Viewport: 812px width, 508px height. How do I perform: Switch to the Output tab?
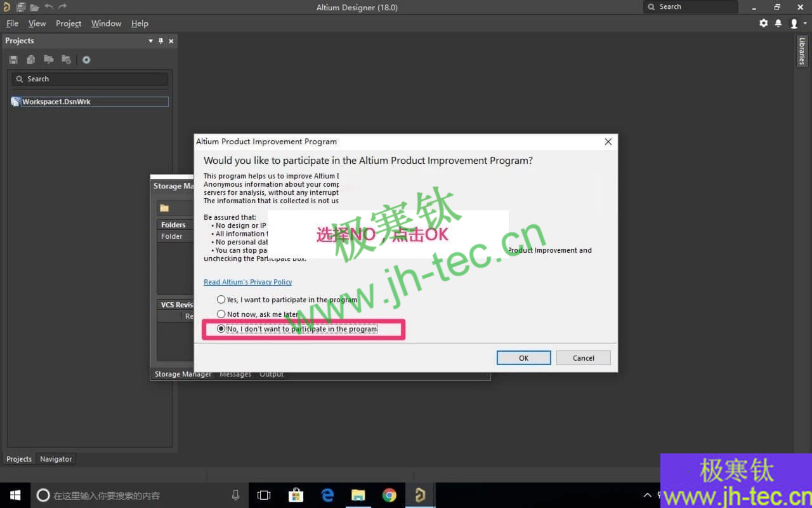(272, 374)
